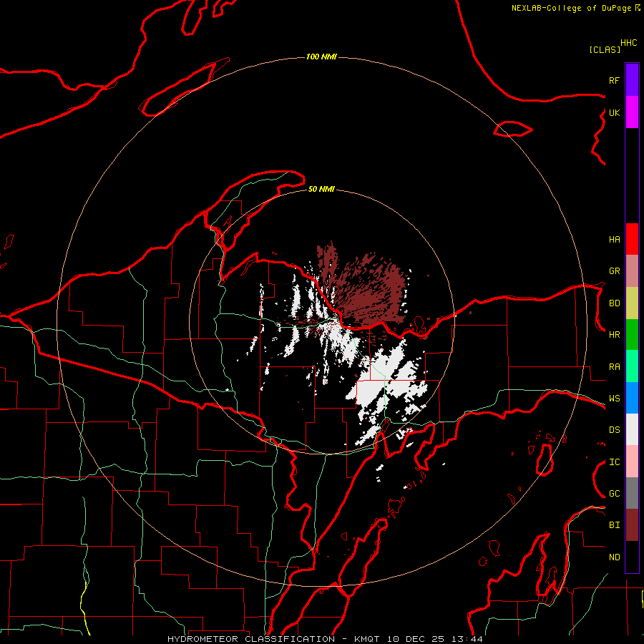The height and width of the screenshot is (644, 644).
Task: Click the 'NEXLAB-College of DuPage' credit text
Action: coord(571,8)
